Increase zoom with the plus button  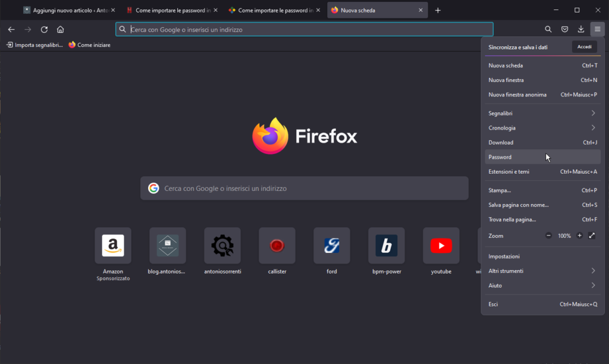coord(579,236)
